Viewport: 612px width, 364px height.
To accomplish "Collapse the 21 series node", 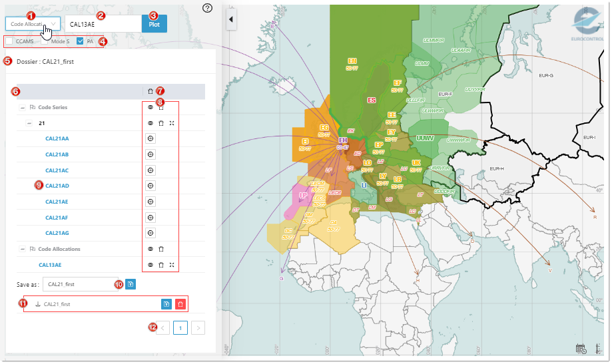I will pyautogui.click(x=29, y=123).
